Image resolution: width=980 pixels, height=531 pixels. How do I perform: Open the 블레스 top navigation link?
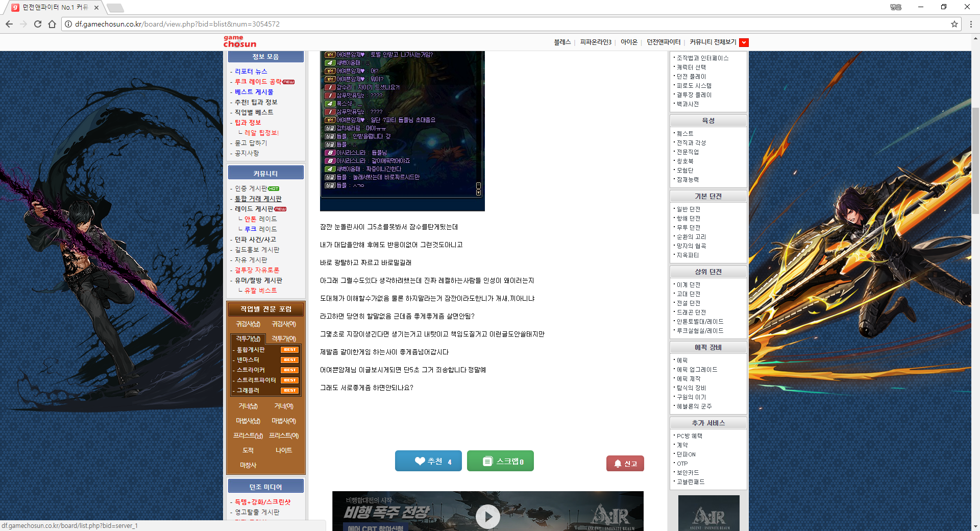click(562, 42)
